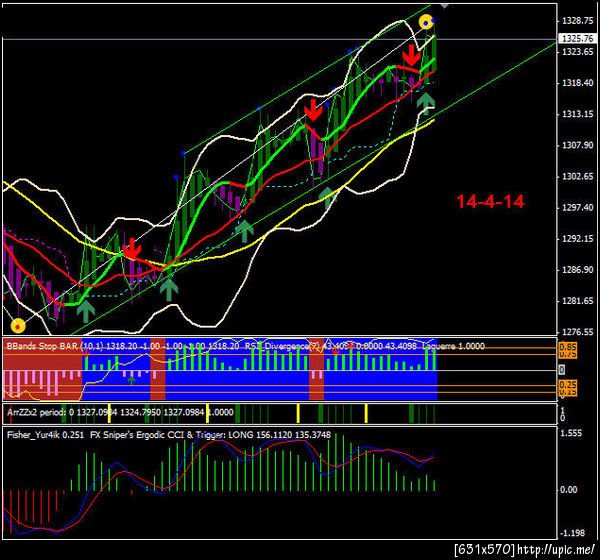Click the red 14-4-14 date text
The height and width of the screenshot is (560, 600).
click(x=490, y=201)
